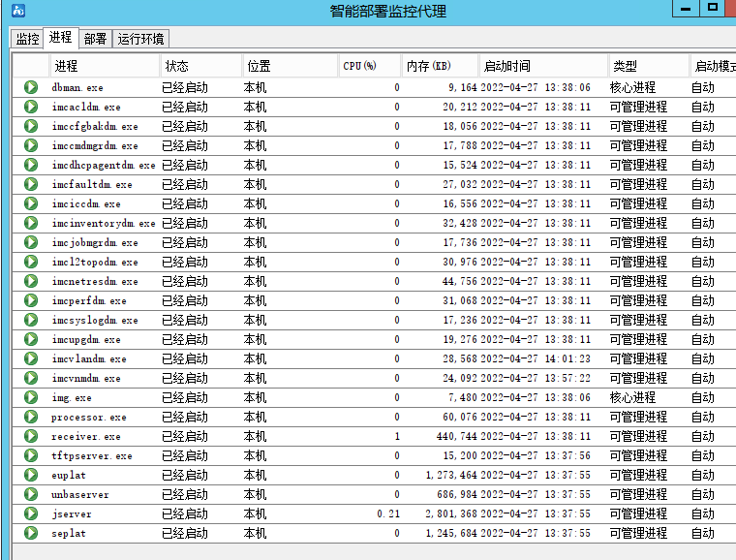
Task: Select the tftpserver.exe process name
Action: (x=92, y=455)
